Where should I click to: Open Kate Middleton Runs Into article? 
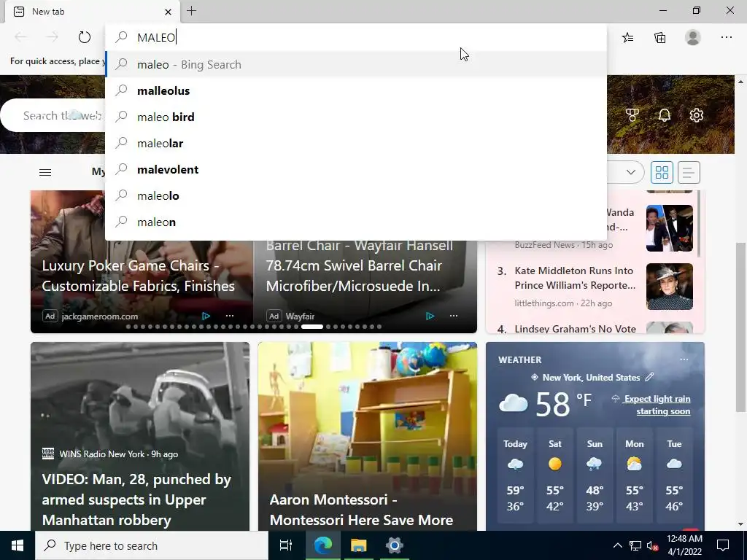point(575,278)
